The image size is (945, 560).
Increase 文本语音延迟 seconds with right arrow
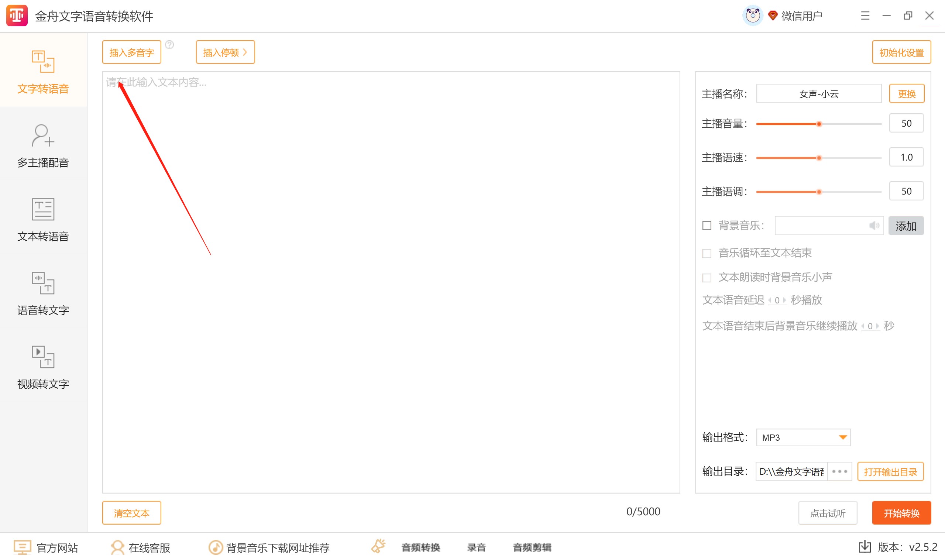tap(785, 300)
